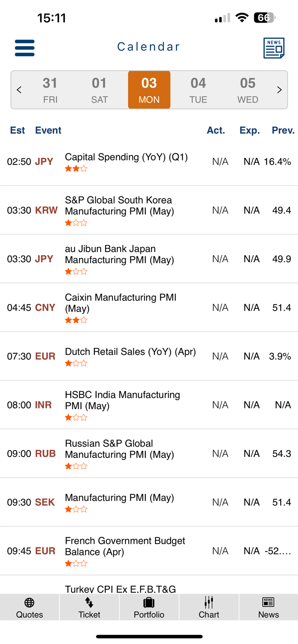Switch to Wednesday 05 date
Image resolution: width=298 pixels, height=644 pixels.
(248, 90)
